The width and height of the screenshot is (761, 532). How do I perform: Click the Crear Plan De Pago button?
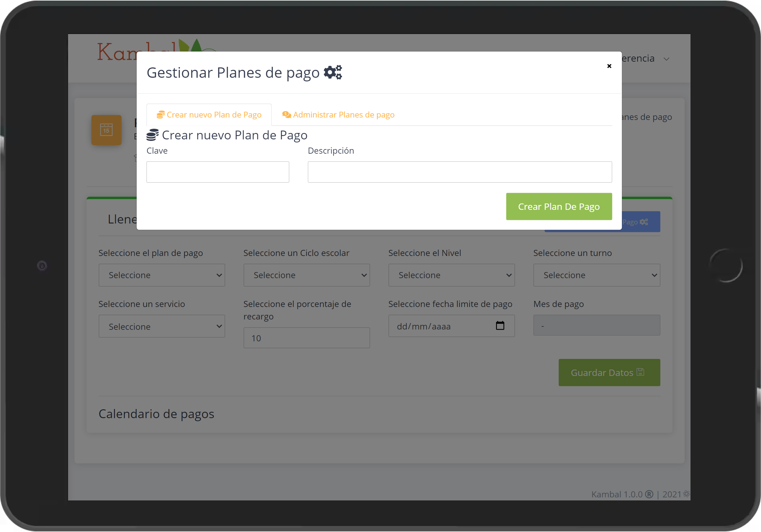559,206
